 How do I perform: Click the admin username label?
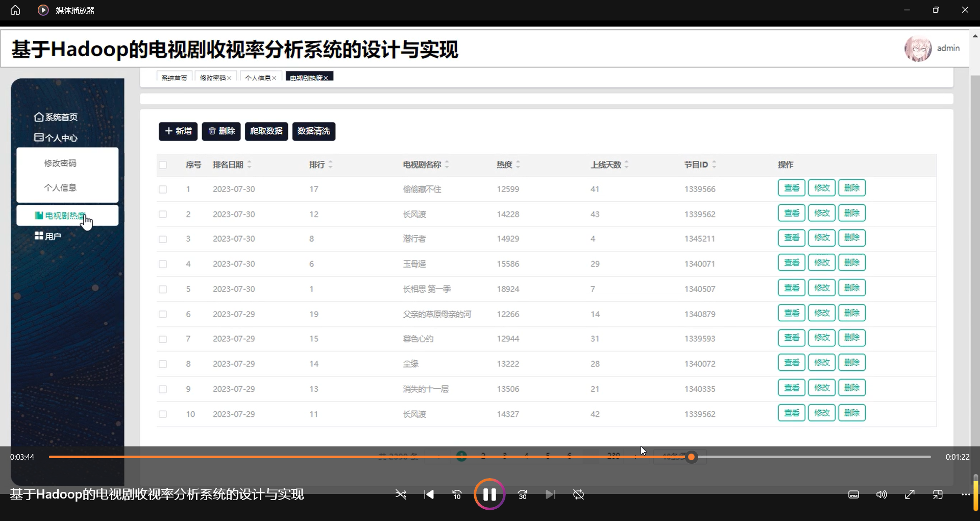pos(948,48)
